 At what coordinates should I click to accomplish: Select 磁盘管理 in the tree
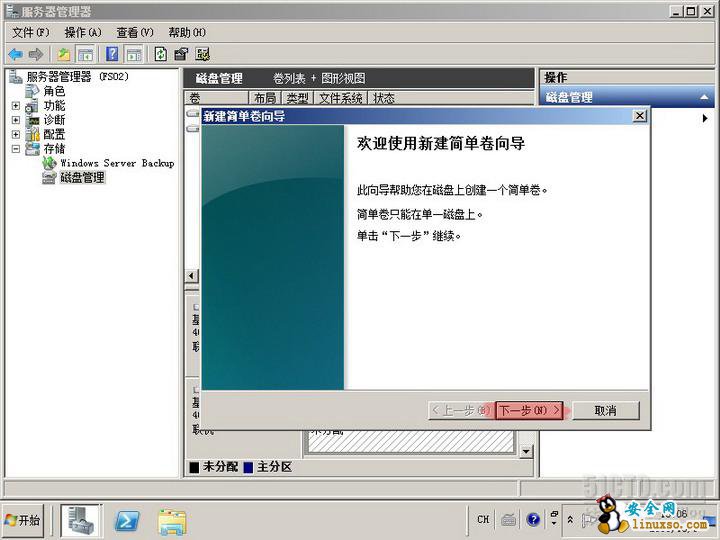pyautogui.click(x=82, y=178)
